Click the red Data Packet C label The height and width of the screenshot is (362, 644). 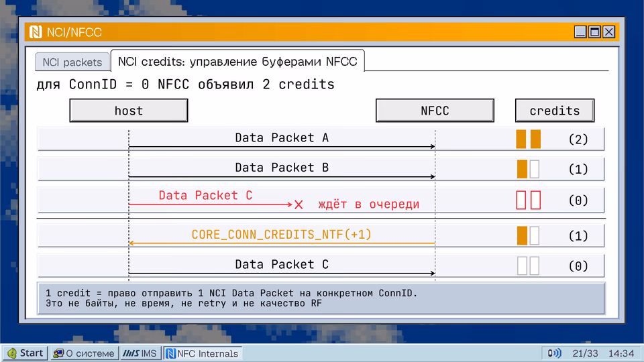click(205, 195)
